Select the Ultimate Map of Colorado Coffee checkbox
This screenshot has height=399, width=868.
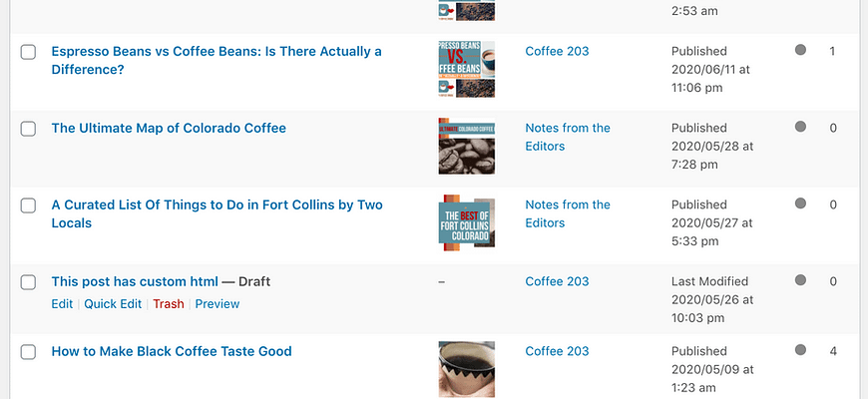point(28,129)
